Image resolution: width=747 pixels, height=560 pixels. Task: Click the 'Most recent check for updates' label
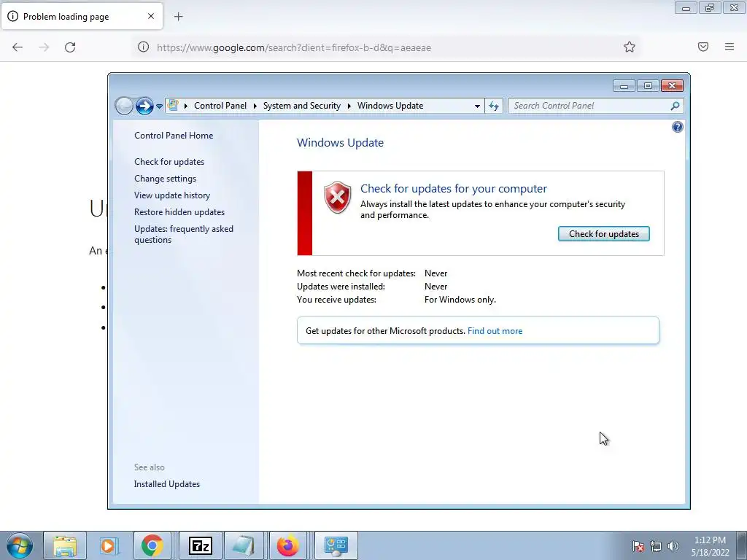coord(356,273)
